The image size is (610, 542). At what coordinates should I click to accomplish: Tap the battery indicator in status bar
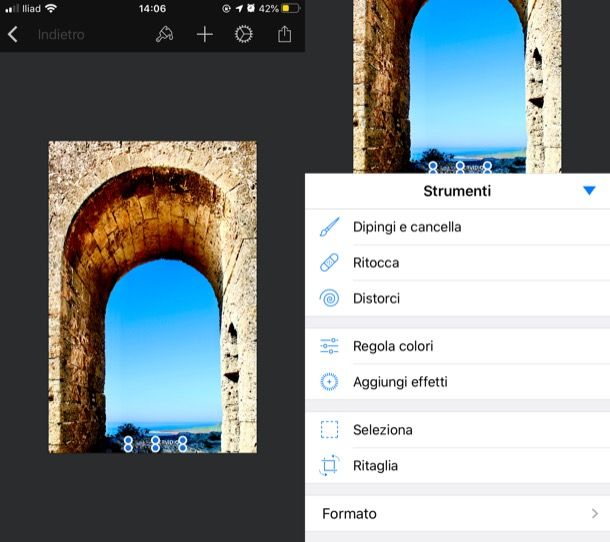click(x=288, y=8)
